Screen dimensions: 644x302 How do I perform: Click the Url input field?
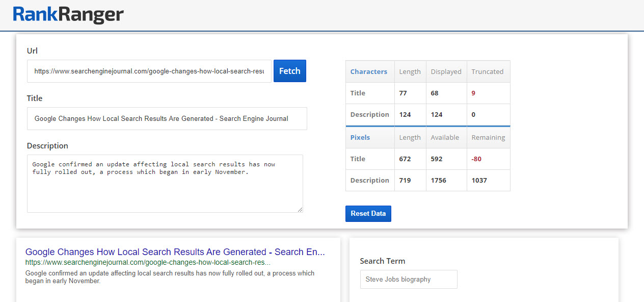tap(149, 71)
